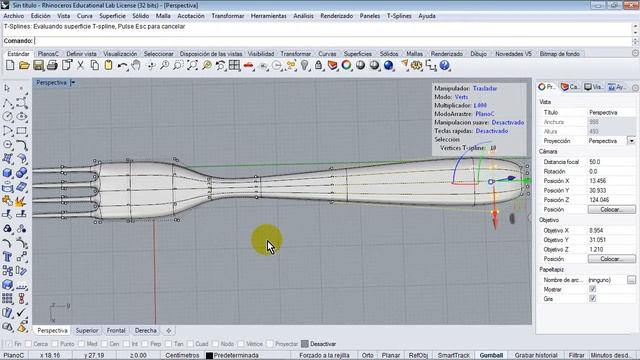Switch to the Frontal viewport tab
The image size is (640, 360).
(116, 331)
